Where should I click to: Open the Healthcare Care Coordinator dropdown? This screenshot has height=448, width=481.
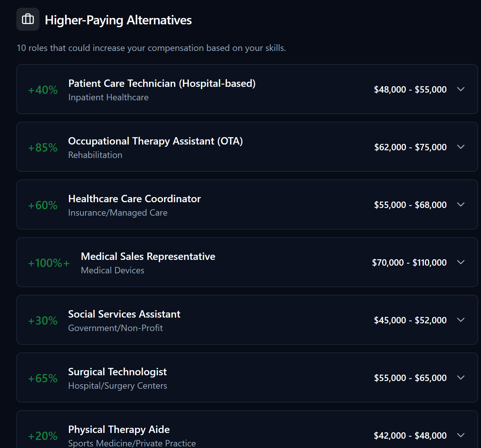(x=461, y=204)
